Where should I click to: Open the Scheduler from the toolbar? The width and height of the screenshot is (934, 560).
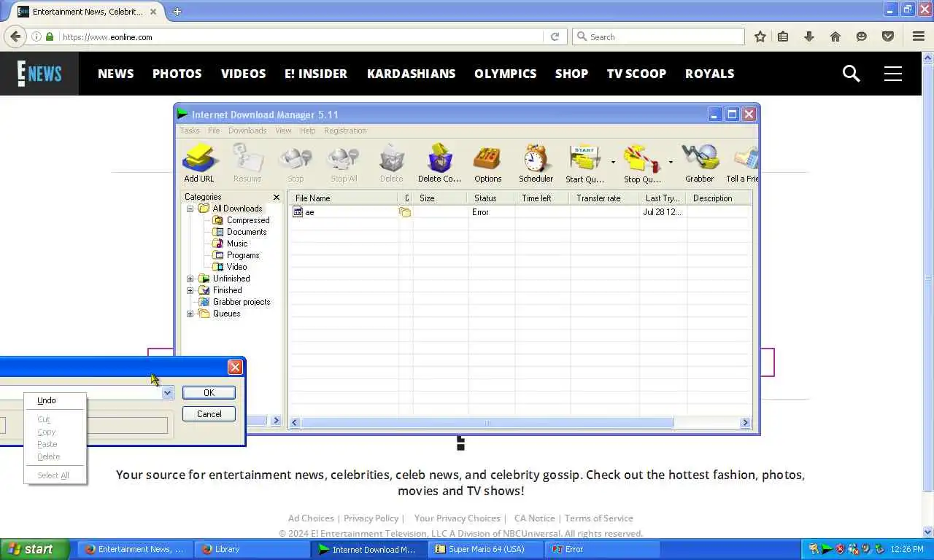[x=536, y=163]
